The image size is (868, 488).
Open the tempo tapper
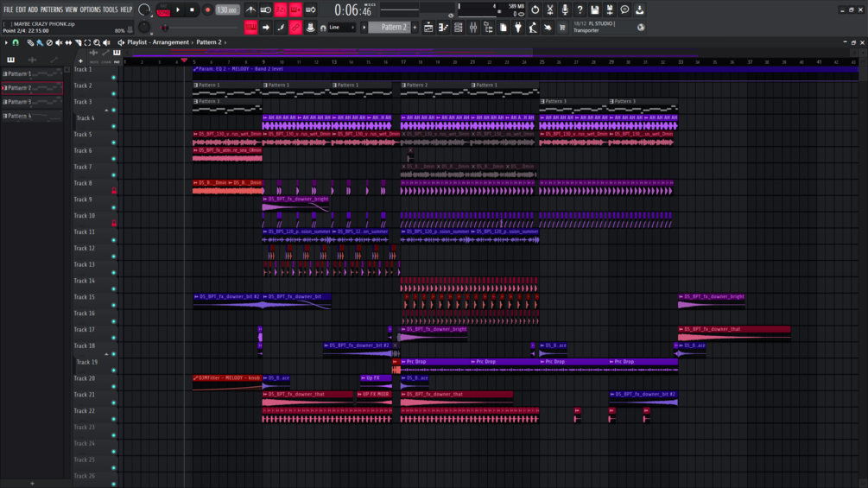tap(533, 28)
